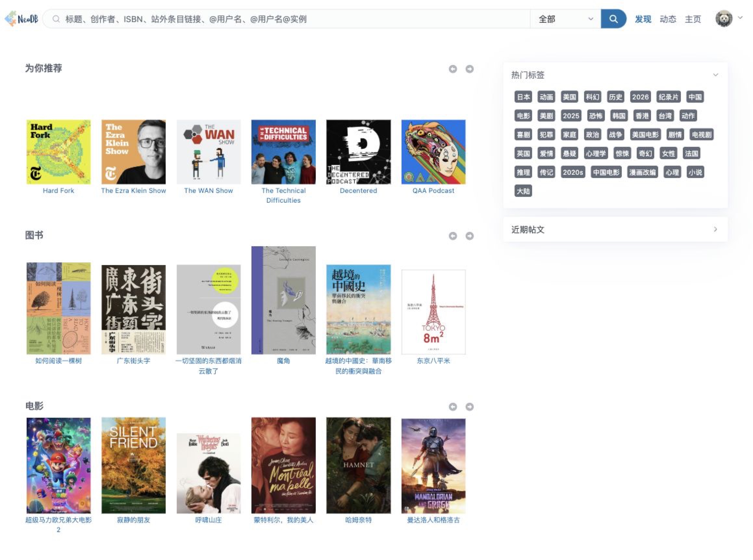Open The Ezra Klein Show link
The image size is (753, 560).
134,190
